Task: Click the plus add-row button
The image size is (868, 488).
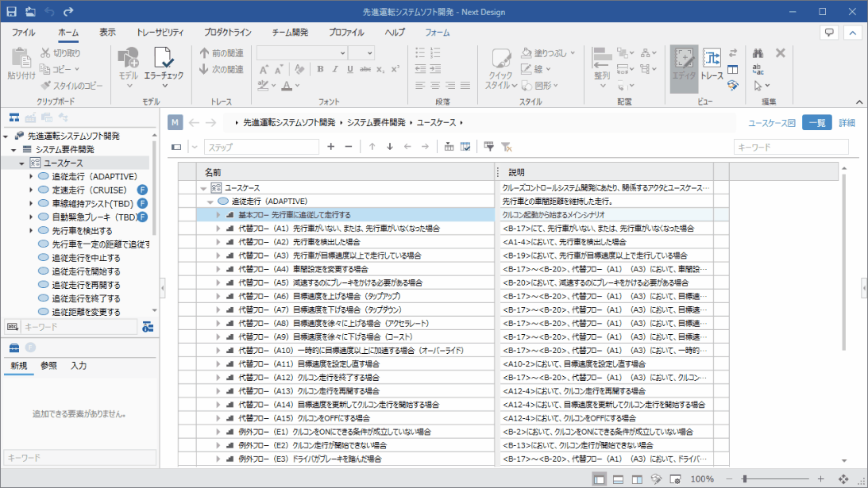Action: click(x=331, y=147)
